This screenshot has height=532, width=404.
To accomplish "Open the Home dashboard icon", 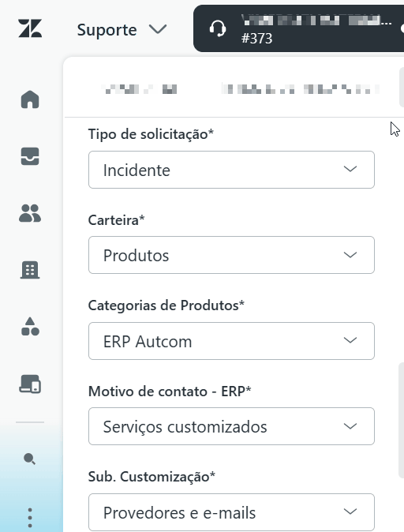I will click(30, 99).
